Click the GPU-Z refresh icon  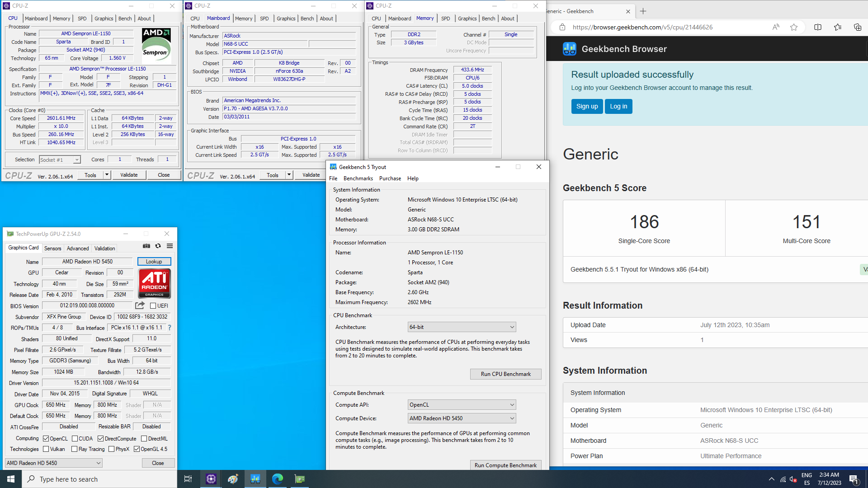(x=158, y=246)
